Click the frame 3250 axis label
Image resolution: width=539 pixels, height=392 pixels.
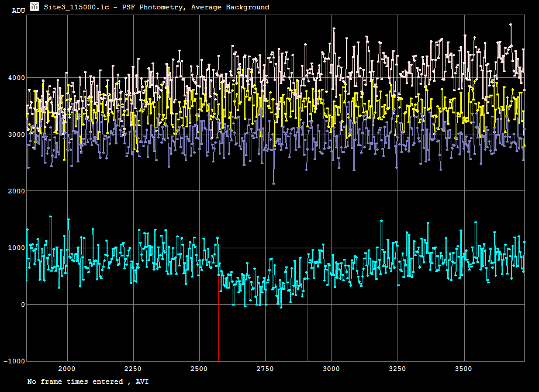coord(398,369)
